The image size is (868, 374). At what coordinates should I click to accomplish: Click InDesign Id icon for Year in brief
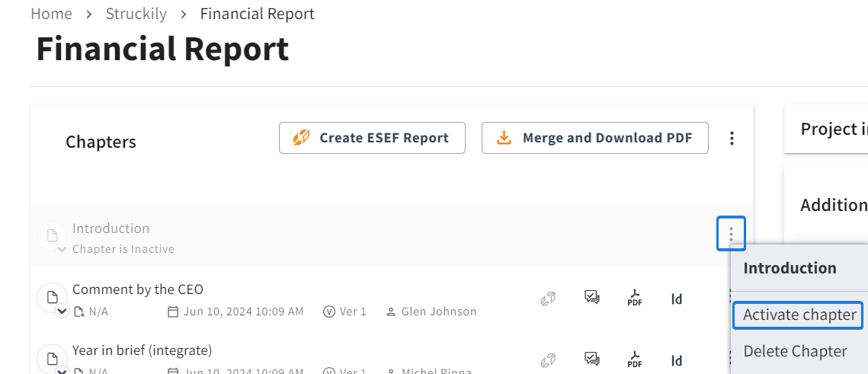coord(677,361)
